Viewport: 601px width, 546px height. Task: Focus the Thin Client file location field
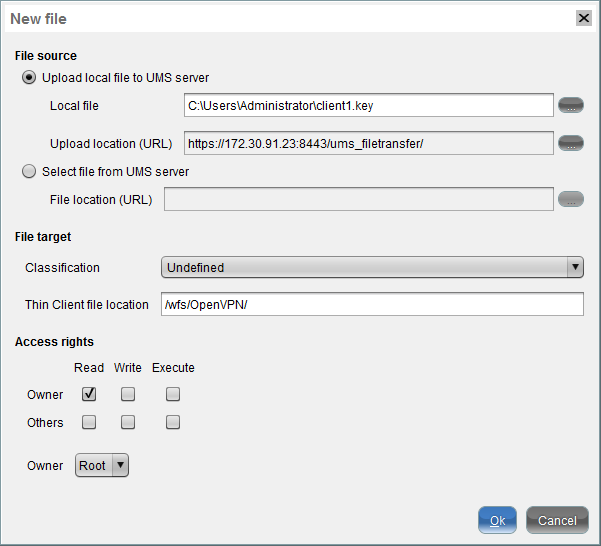coord(370,304)
